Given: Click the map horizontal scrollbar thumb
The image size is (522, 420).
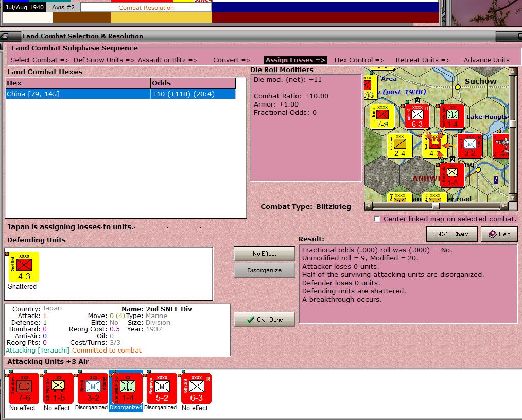Looking at the screenshot, I should (x=436, y=206).
